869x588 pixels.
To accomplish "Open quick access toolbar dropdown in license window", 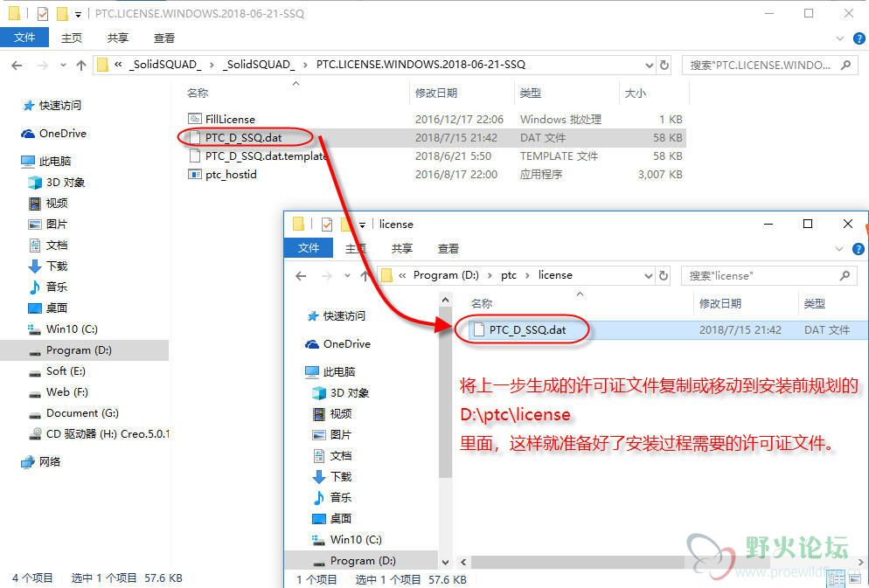I will pyautogui.click(x=363, y=225).
